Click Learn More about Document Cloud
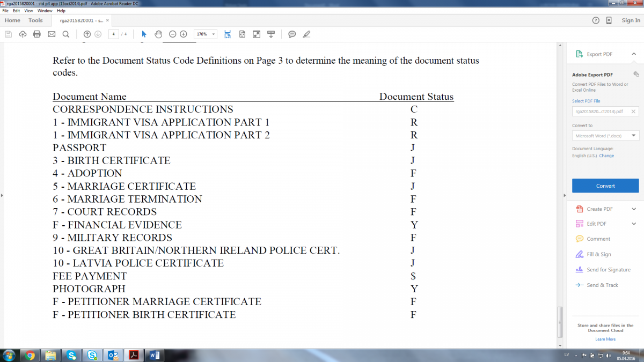Image resolution: width=644 pixels, height=362 pixels. point(605,339)
